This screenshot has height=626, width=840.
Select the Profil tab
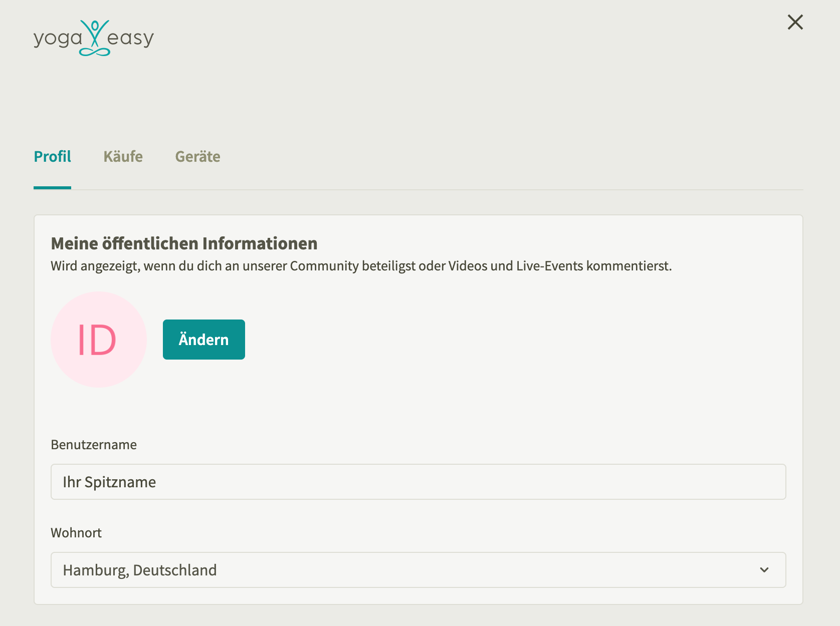tap(52, 157)
